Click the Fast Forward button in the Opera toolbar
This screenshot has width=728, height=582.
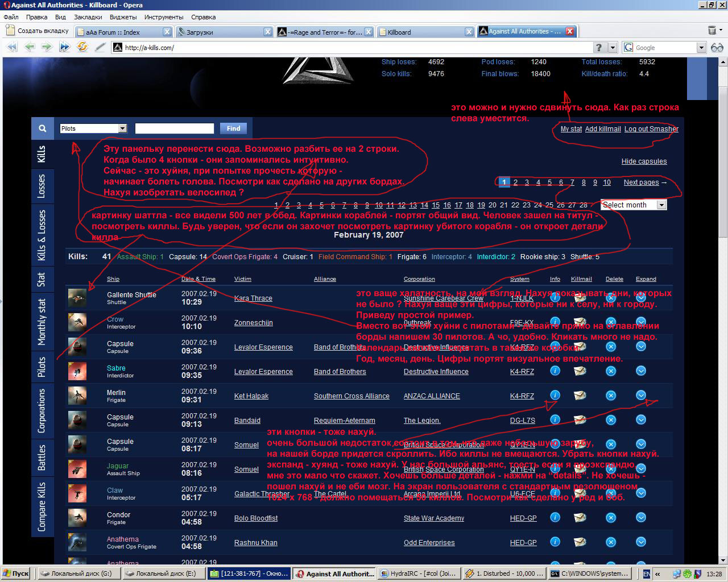65,47
